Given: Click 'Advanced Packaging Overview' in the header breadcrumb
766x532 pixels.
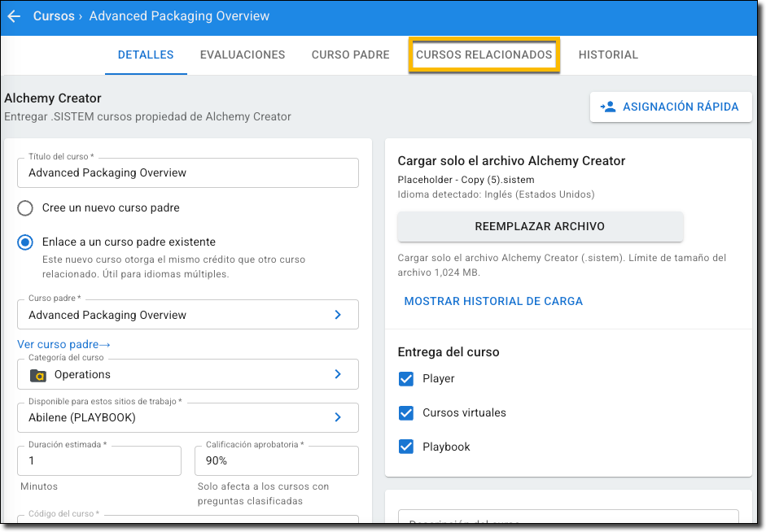Looking at the screenshot, I should (179, 16).
